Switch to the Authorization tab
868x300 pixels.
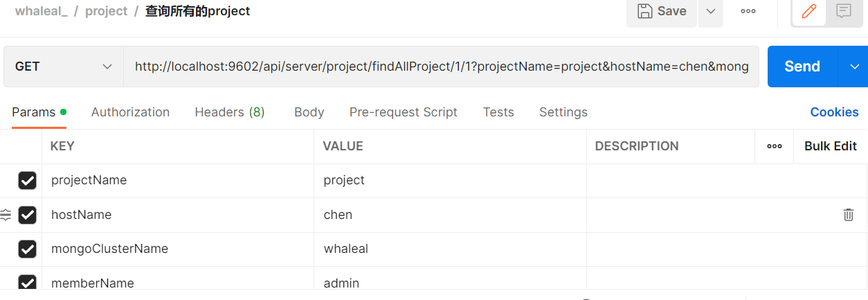pyautogui.click(x=130, y=112)
